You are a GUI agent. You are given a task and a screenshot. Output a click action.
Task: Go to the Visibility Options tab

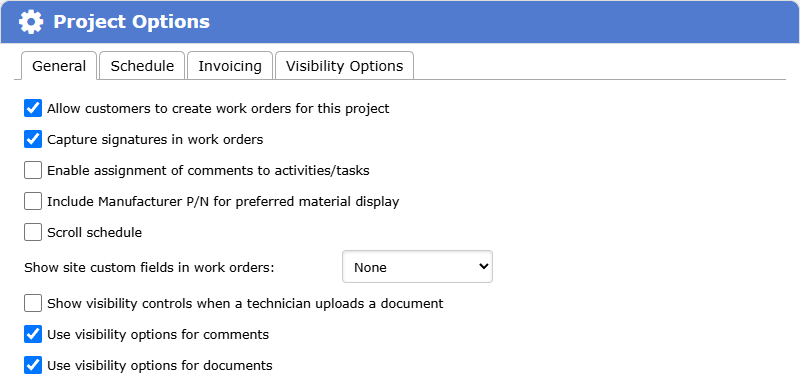pos(344,66)
